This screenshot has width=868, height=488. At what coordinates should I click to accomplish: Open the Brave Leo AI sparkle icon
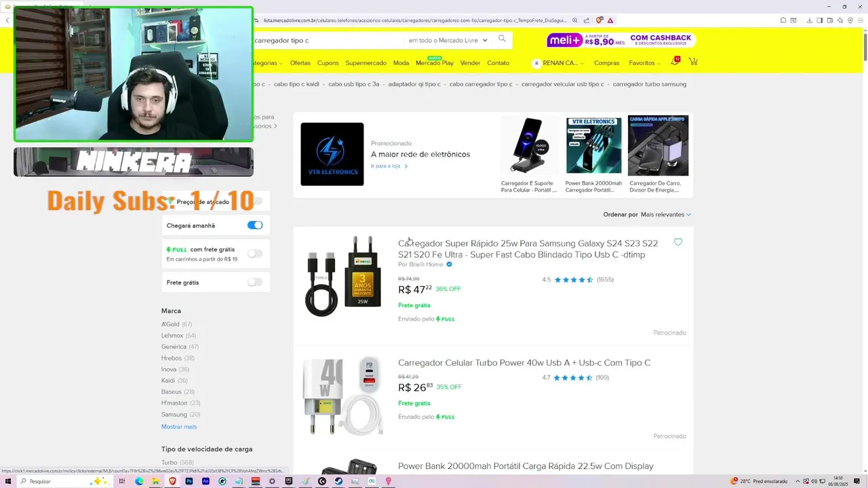coord(840,20)
